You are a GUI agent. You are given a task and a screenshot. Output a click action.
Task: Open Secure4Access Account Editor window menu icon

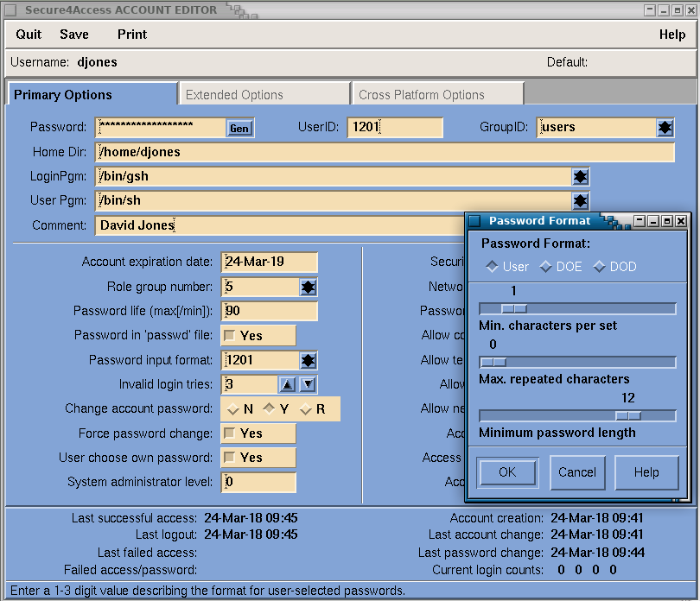click(x=10, y=9)
